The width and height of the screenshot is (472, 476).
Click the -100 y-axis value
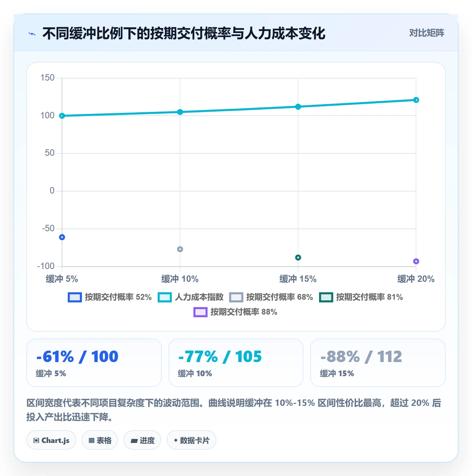[46, 266]
